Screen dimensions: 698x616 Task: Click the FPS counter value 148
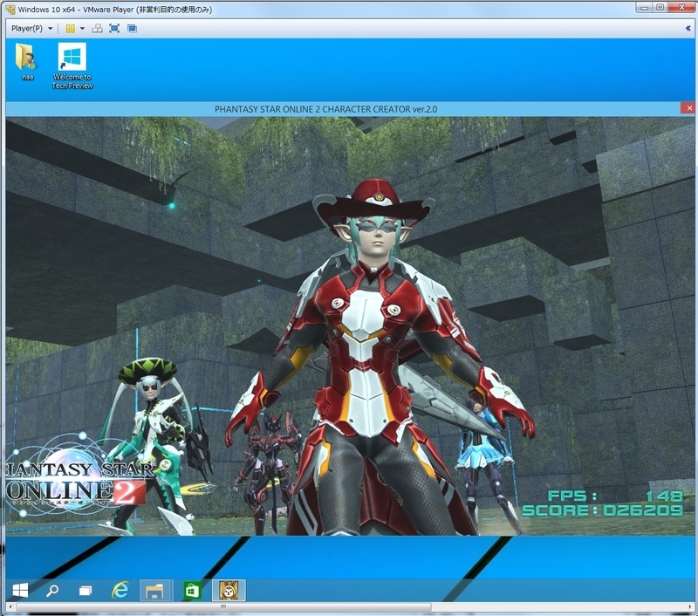[x=663, y=496]
